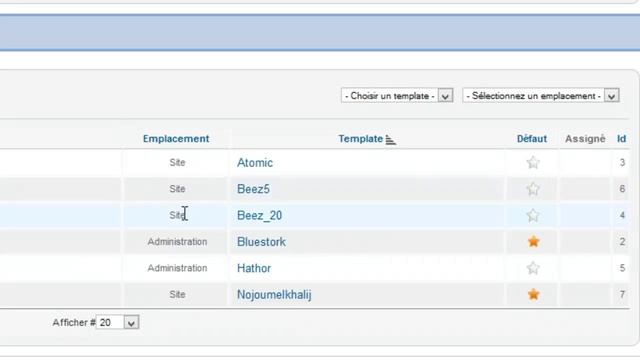Sort by the Emplacement column
Screen dimensions: 640x360
pyautogui.click(x=176, y=139)
